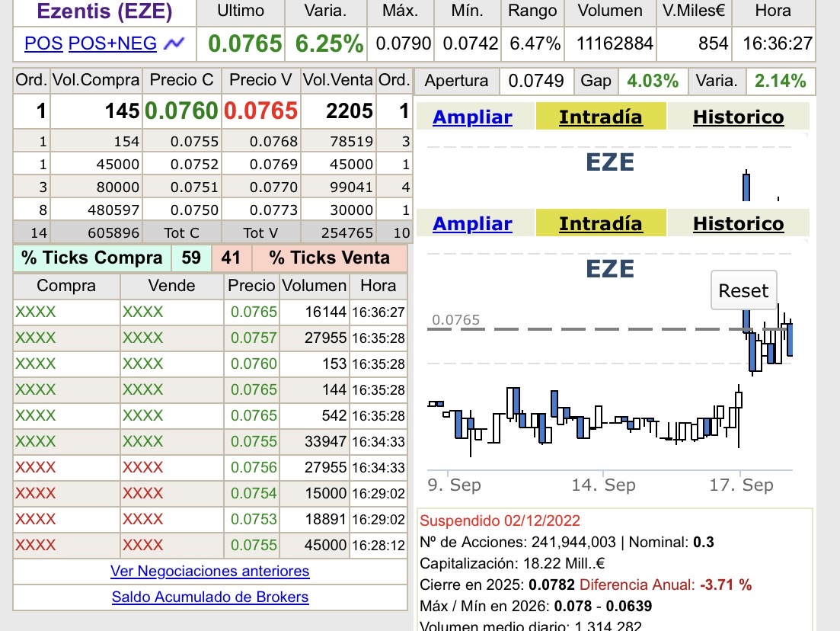
Task: Click the upper Ampliar link
Action: (472, 117)
